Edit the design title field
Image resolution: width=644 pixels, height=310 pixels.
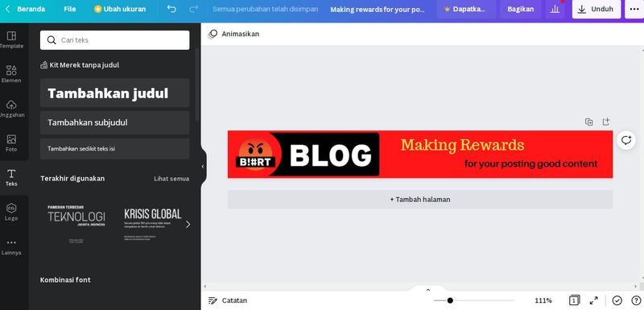pos(378,10)
